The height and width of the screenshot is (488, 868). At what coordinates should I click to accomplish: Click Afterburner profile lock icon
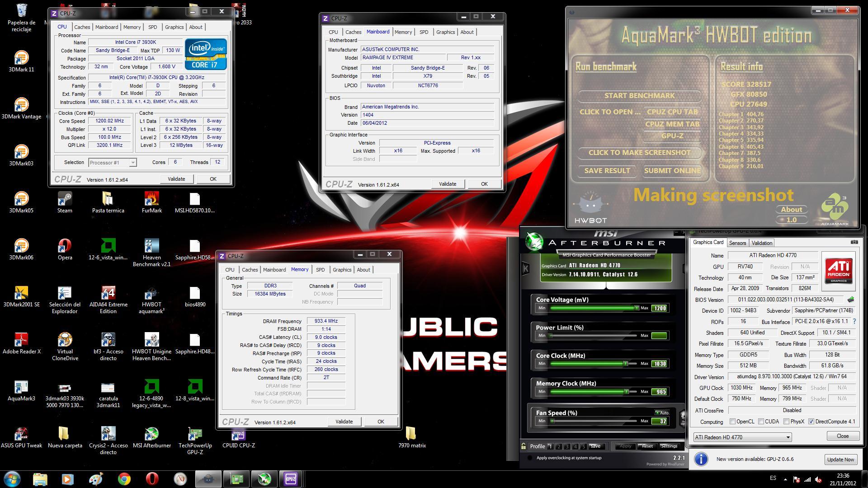click(x=524, y=446)
